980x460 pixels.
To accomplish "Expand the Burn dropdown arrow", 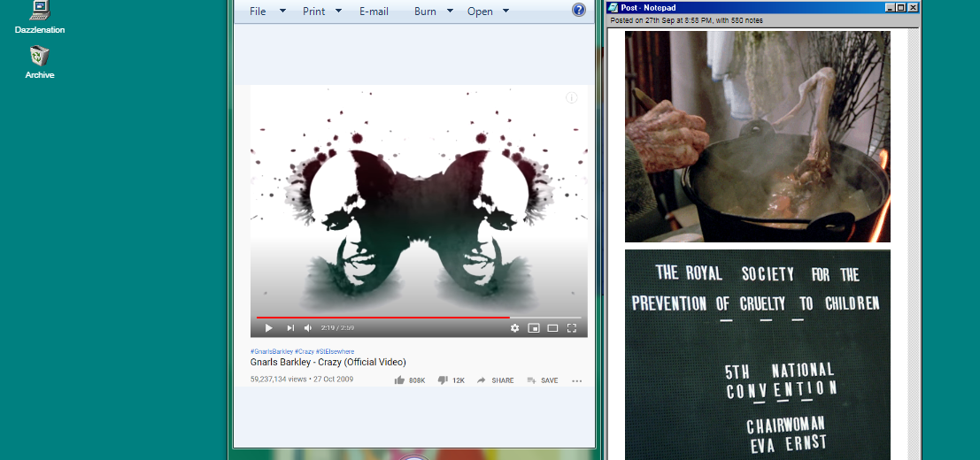I will coord(450,11).
